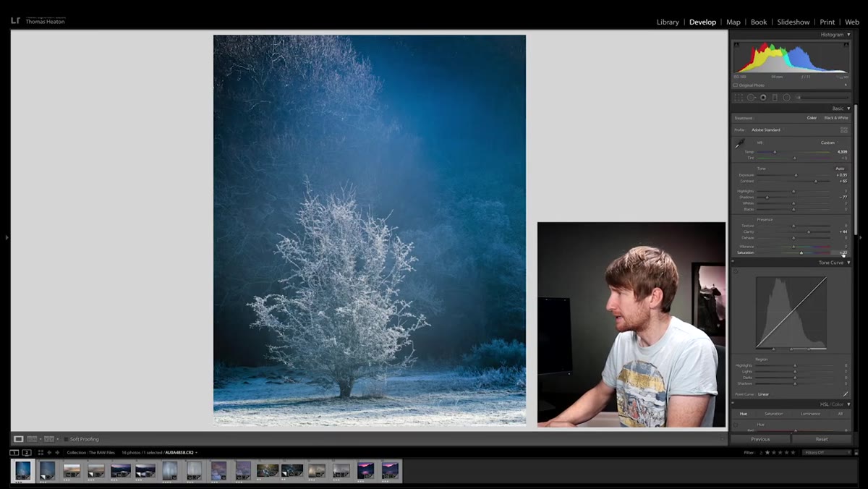This screenshot has height=489, width=868.
Task: Filter by star rating in filmstrip
Action: pyautogui.click(x=780, y=453)
